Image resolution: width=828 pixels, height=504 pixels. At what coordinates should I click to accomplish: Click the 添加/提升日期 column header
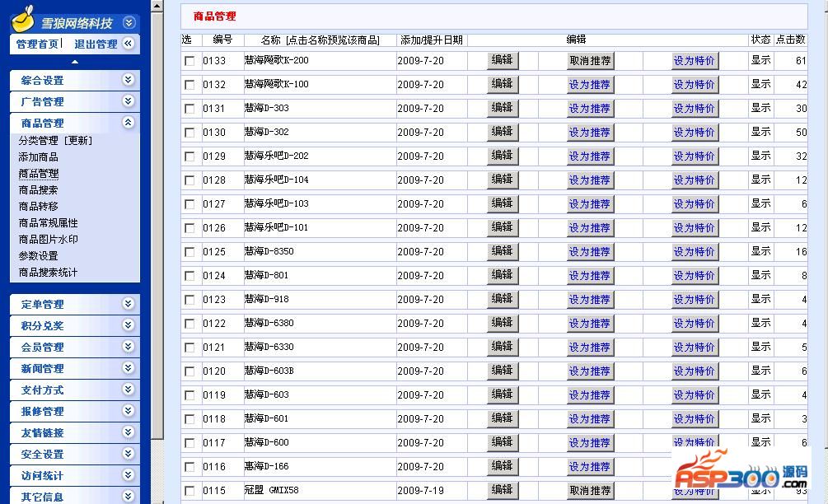click(432, 40)
